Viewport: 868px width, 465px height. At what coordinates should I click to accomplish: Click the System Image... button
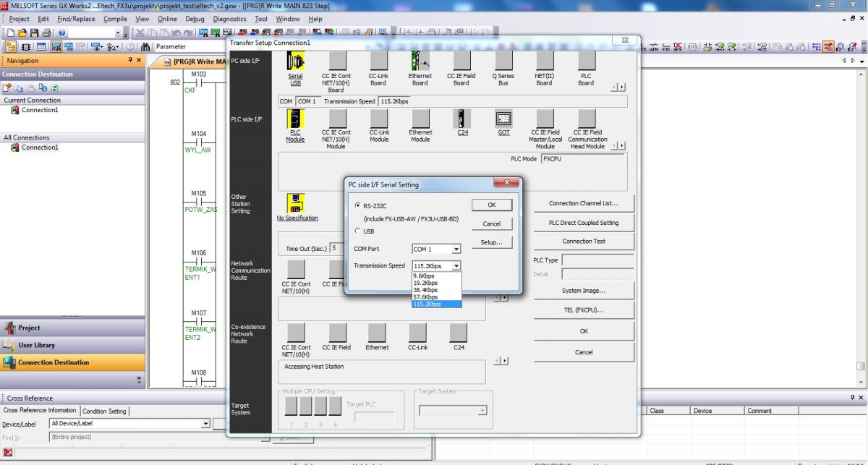point(584,291)
